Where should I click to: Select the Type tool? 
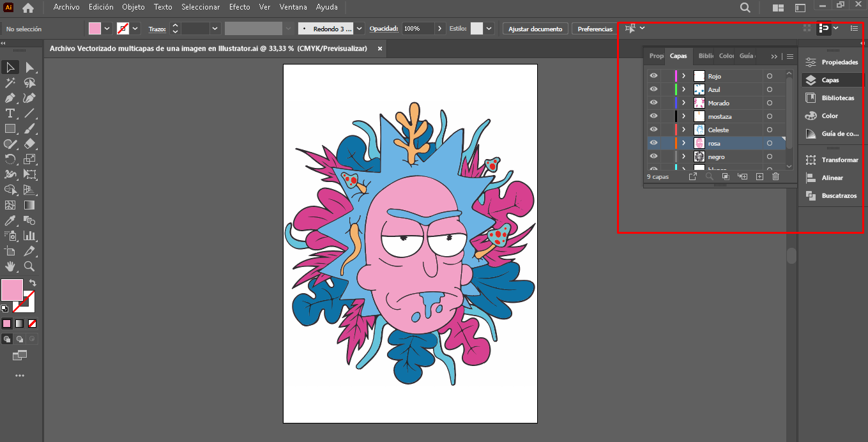tap(10, 113)
